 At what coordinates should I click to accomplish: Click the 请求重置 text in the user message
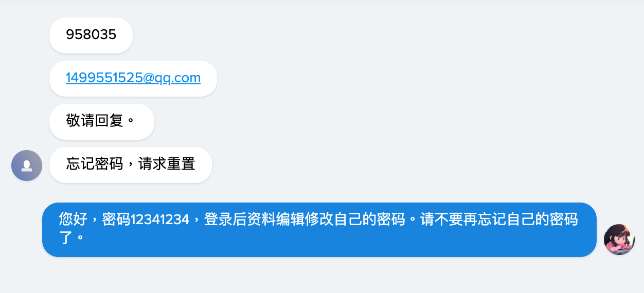pyautogui.click(x=167, y=164)
